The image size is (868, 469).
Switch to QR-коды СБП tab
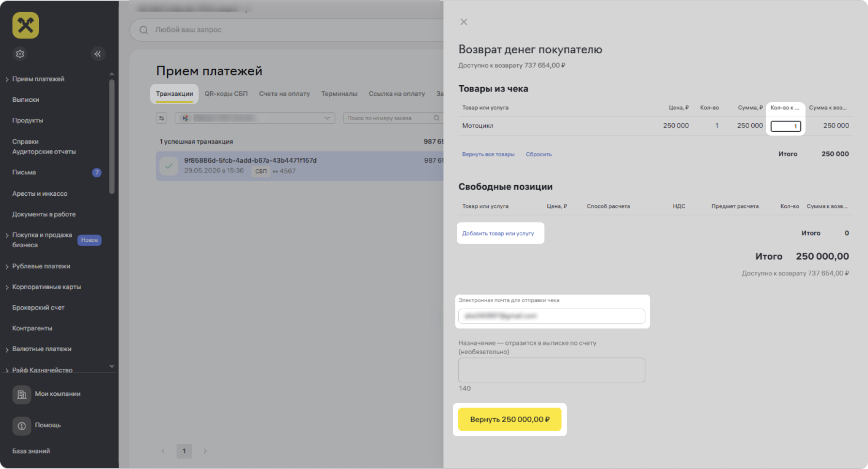click(x=226, y=94)
